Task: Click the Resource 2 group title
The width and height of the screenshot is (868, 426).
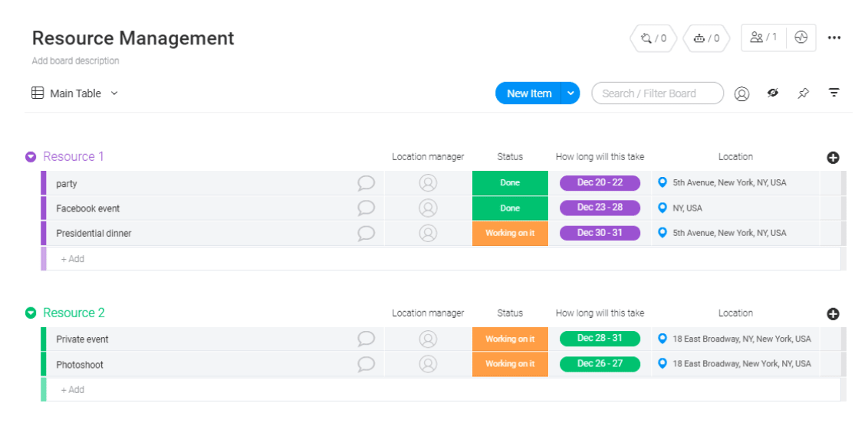Action: [x=74, y=313]
